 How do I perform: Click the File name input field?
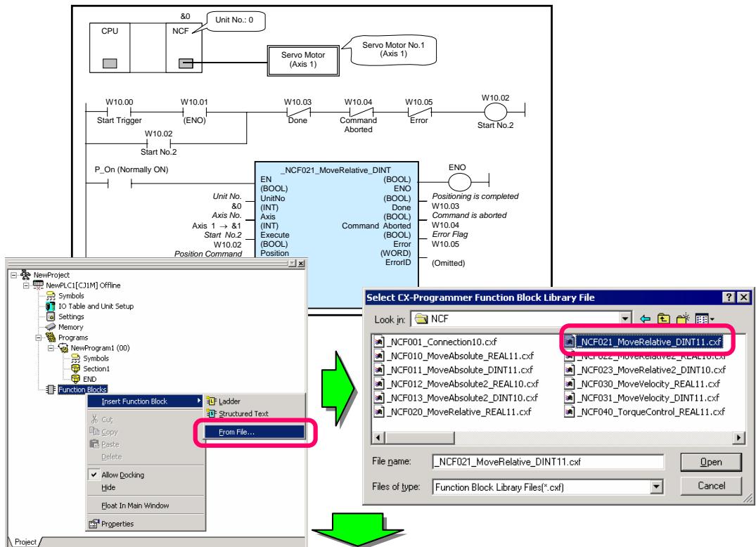[x=549, y=462]
